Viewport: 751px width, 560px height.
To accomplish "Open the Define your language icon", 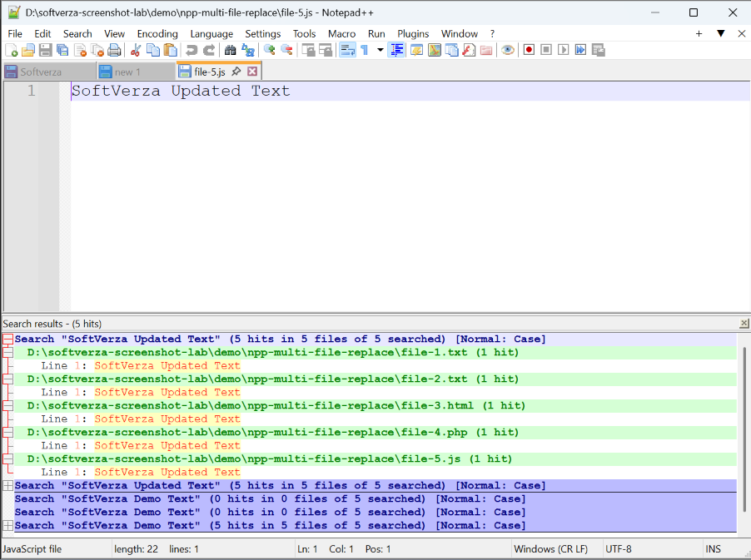I will tap(416, 50).
